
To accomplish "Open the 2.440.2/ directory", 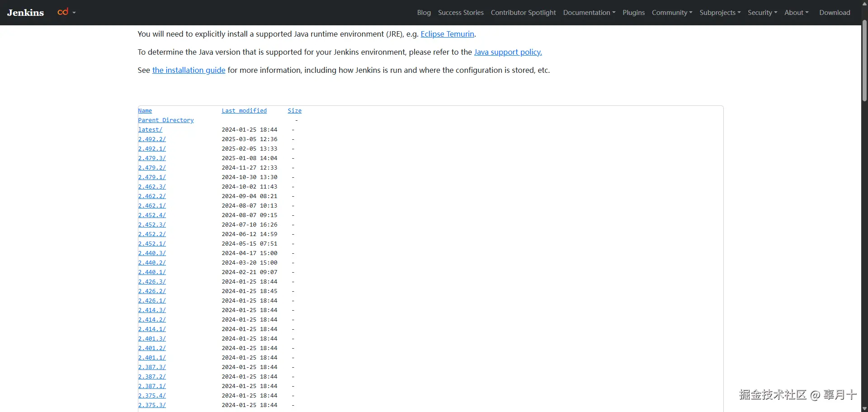I will coord(152,263).
